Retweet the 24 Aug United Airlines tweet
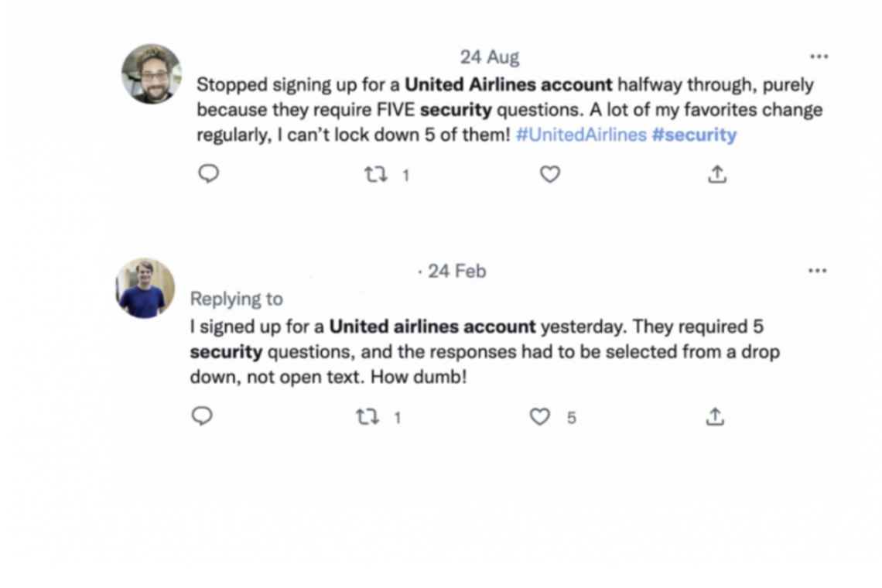 (x=376, y=175)
